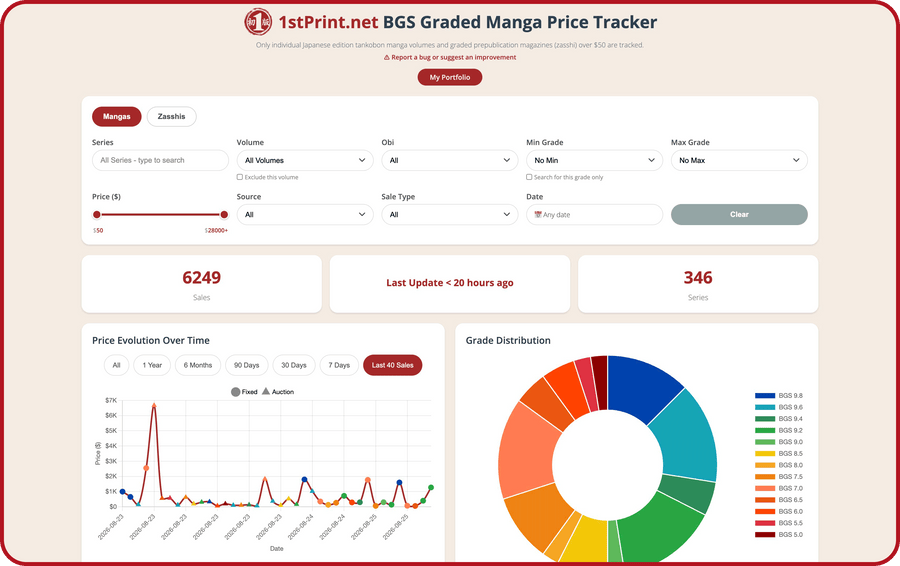Select the All time range
900x566 pixels.
(x=117, y=365)
